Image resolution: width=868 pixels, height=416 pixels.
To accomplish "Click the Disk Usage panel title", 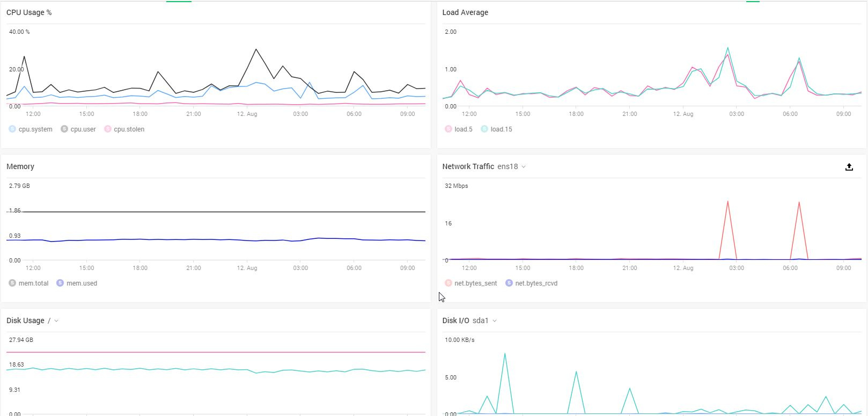I will pos(25,320).
